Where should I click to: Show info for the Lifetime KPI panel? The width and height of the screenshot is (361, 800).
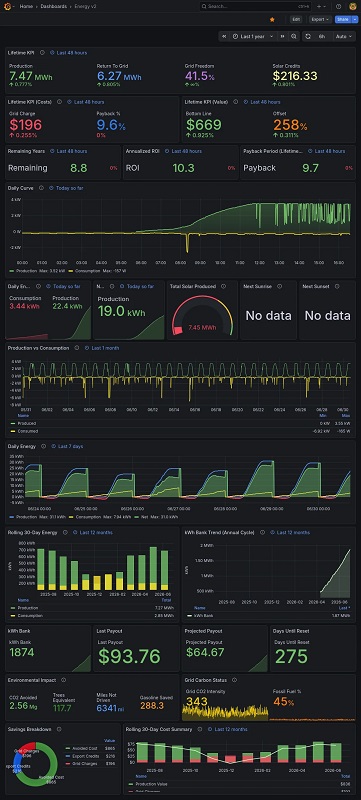coord(42,53)
